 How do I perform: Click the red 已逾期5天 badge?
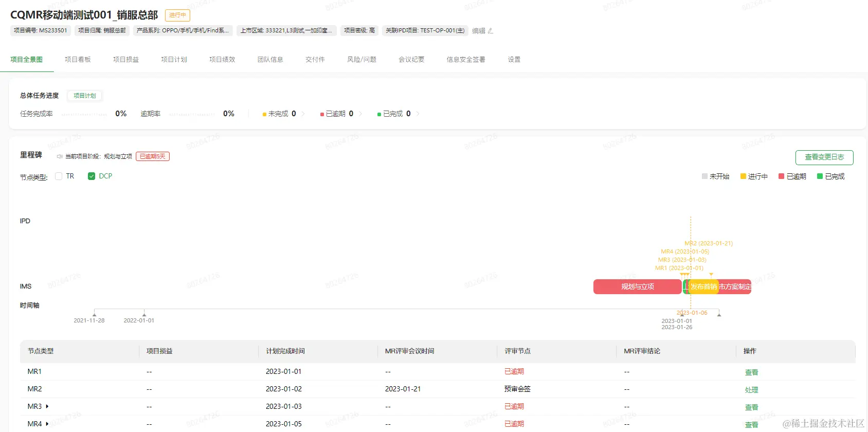[x=153, y=156]
